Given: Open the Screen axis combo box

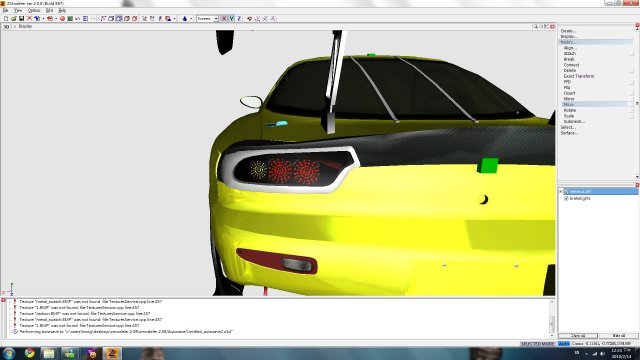Looking at the screenshot, I should coord(207,18).
